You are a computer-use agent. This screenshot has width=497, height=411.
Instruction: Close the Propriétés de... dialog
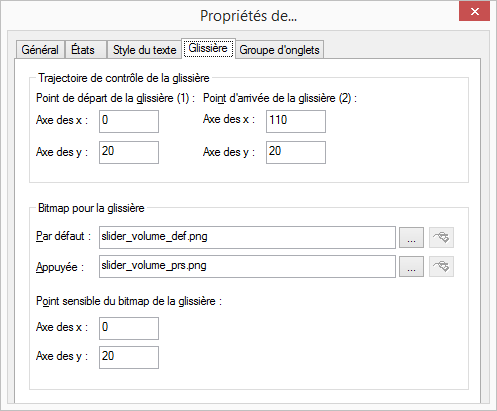[474, 12]
